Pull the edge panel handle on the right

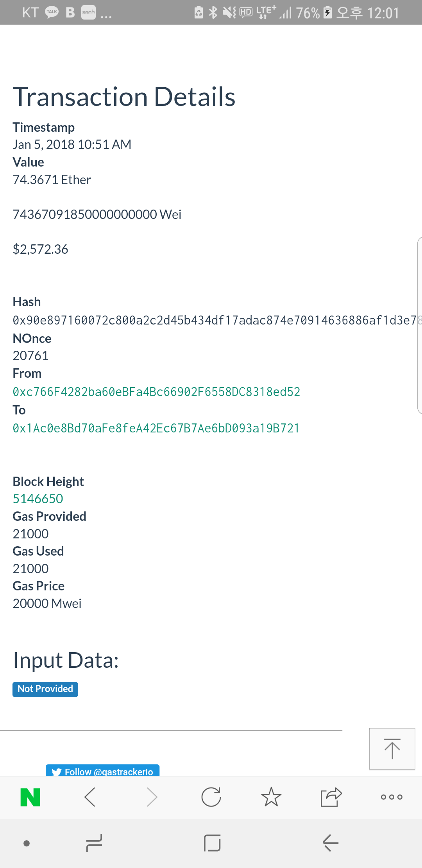click(x=419, y=325)
